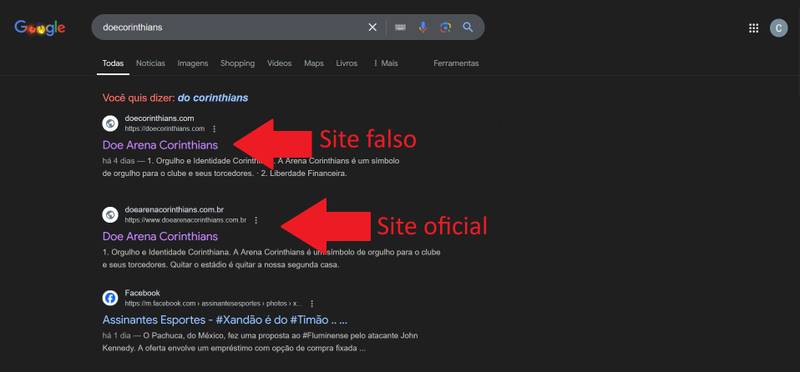Open three-dot menu beside doearenacorinthians.com.br URL

[x=256, y=220]
